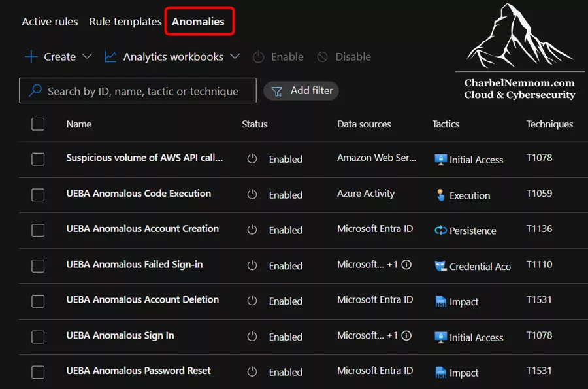Click the search magnifier icon

click(x=35, y=90)
